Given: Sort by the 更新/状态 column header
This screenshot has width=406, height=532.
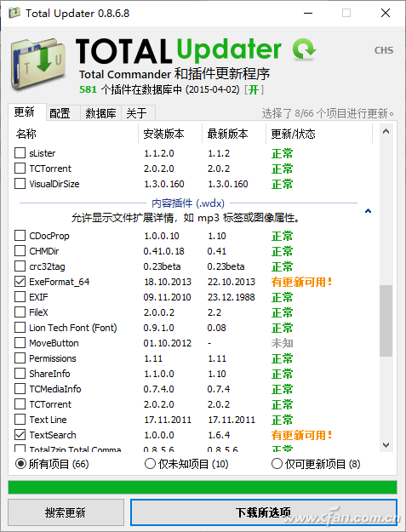Looking at the screenshot, I should tap(293, 134).
